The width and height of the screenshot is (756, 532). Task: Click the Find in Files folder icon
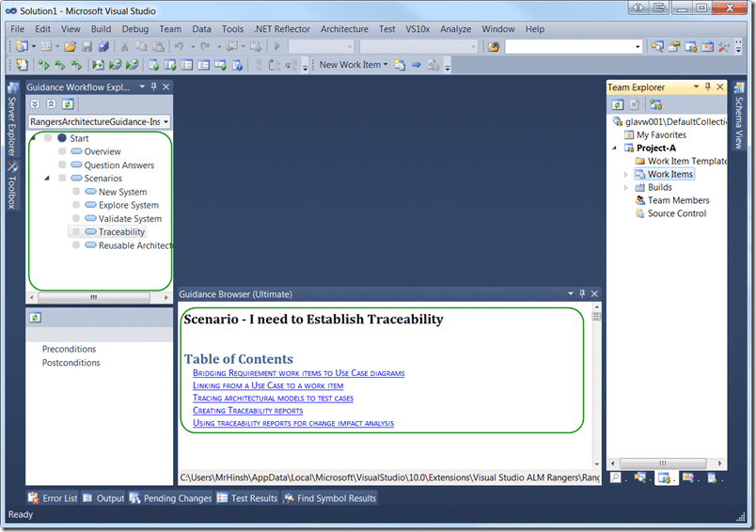pos(494,47)
